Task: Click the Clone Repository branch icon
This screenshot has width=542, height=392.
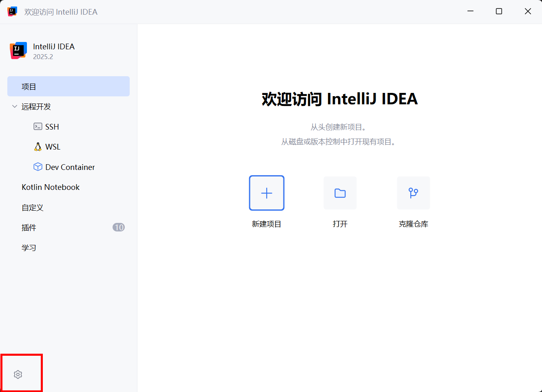Action: 413,193
